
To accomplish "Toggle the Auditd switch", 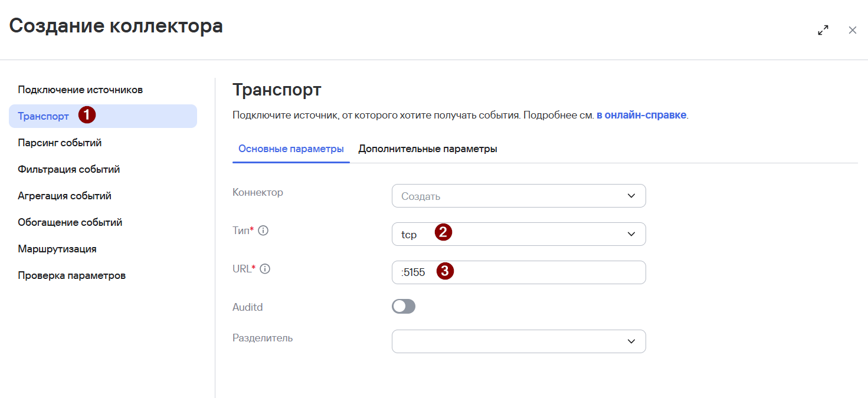I will 404,307.
